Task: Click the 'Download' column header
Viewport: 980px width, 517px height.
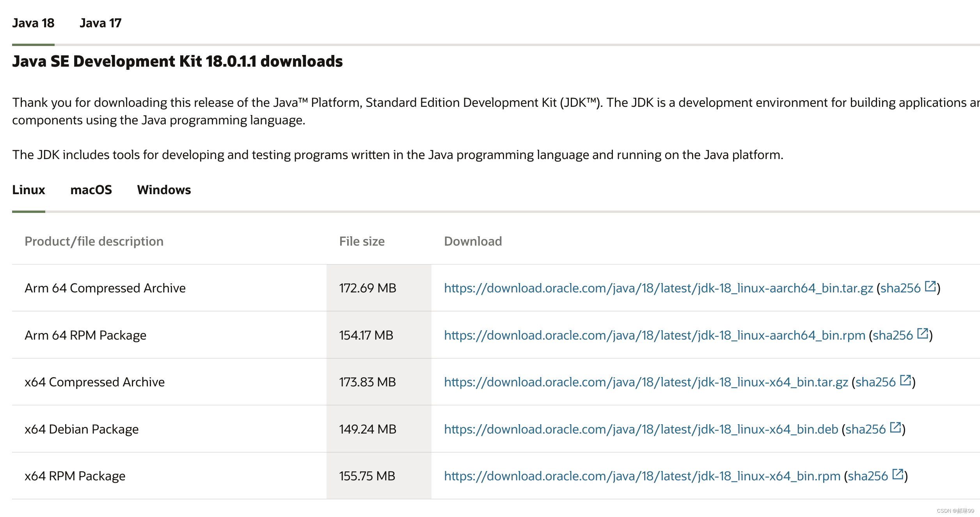Action: pos(473,242)
